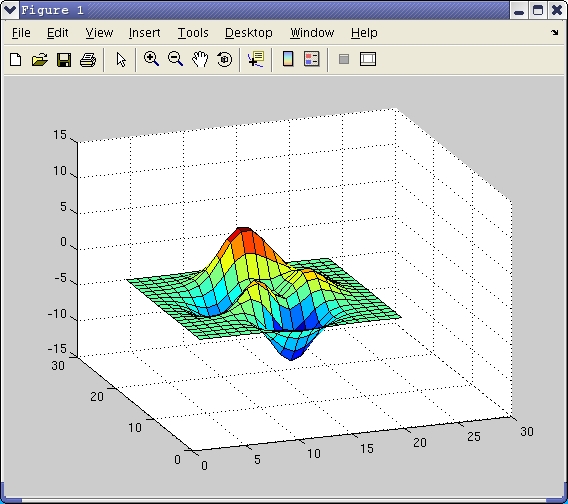Open the Edit menu
Viewport: 568px width, 504px height.
point(58,33)
